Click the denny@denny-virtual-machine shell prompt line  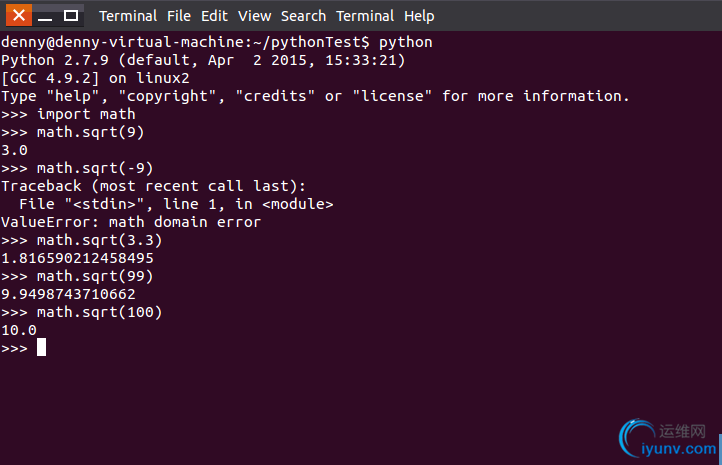click(x=217, y=42)
